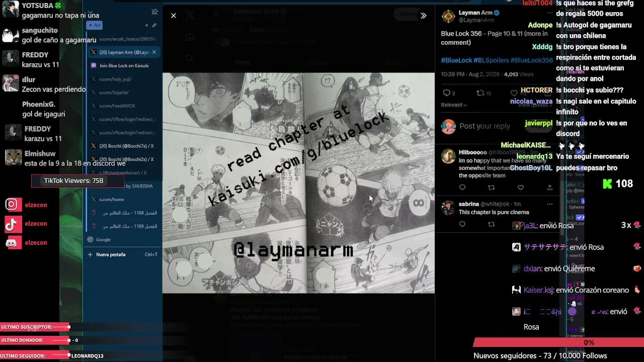Open the more menu on sabrina's reply
Screen dimensions: 644x362
tap(549, 204)
